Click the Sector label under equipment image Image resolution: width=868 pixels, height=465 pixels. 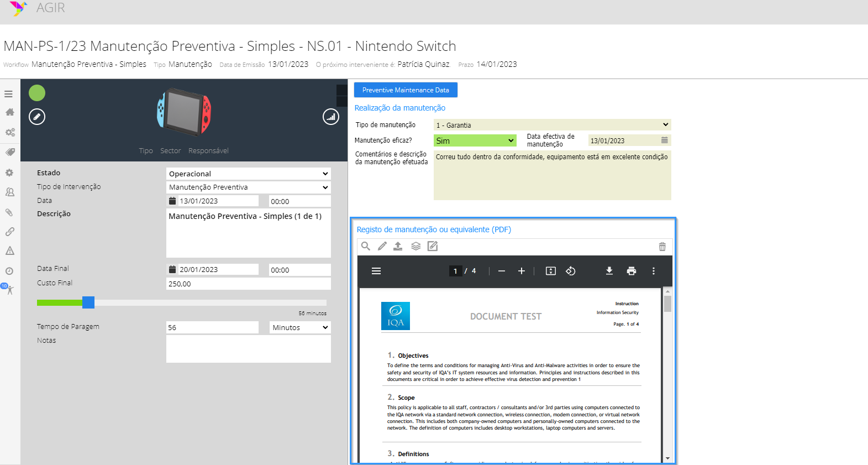pyautogui.click(x=171, y=151)
